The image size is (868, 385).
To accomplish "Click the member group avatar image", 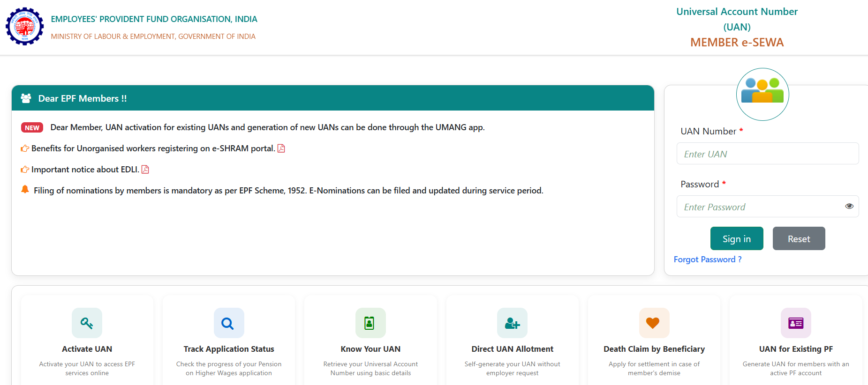I will click(x=762, y=94).
